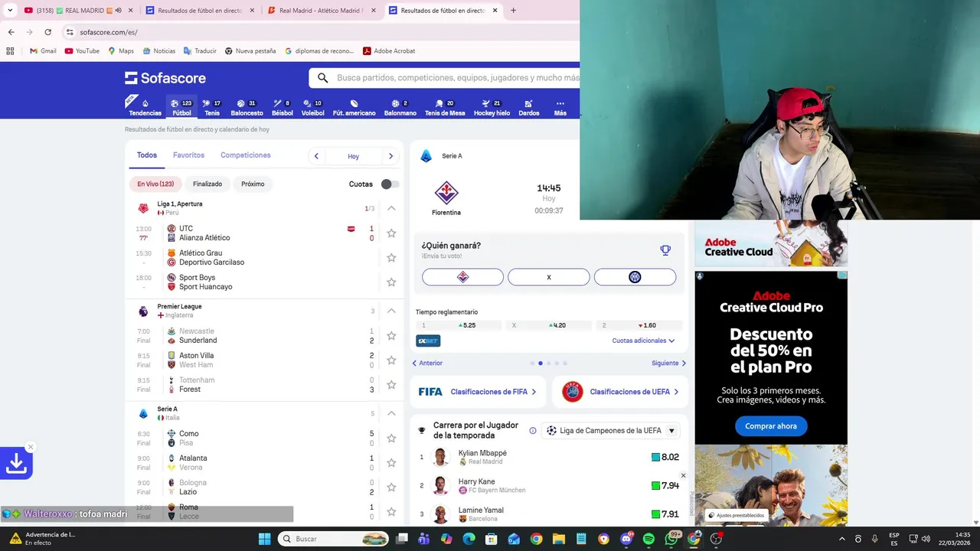Open the Liga de Campeones dropdown
This screenshot has width=980, height=551.
tap(610, 431)
